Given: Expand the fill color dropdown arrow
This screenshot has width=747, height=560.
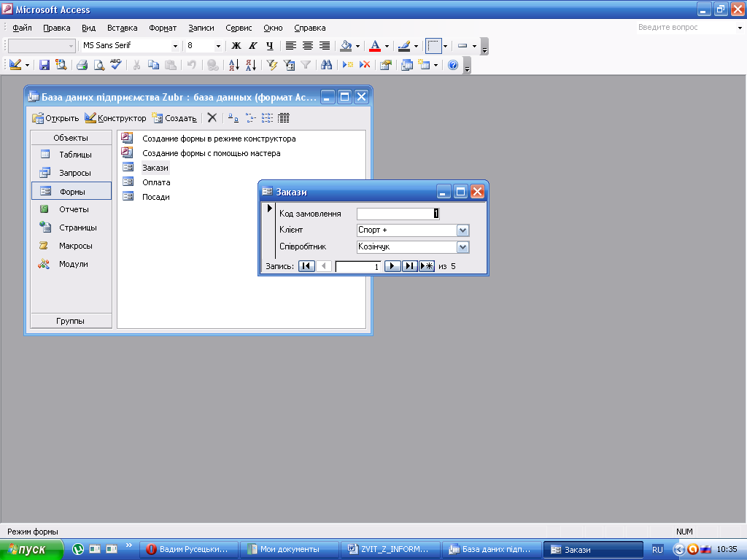Looking at the screenshot, I should pos(357,46).
